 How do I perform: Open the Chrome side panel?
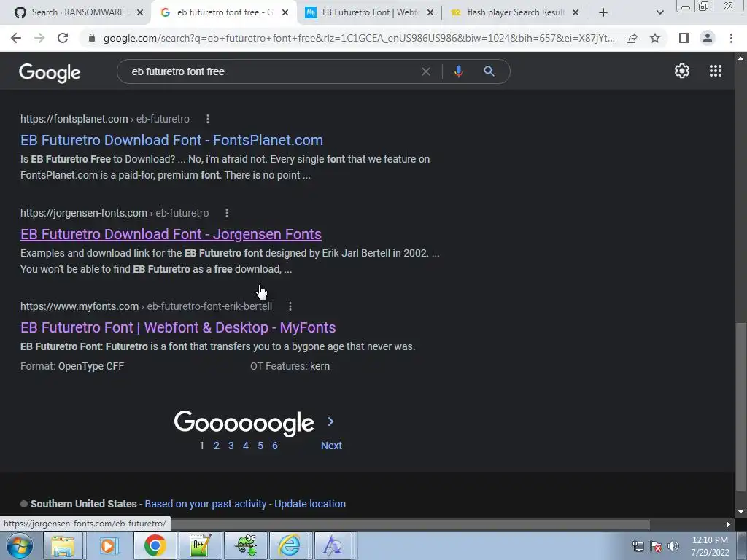click(x=684, y=38)
